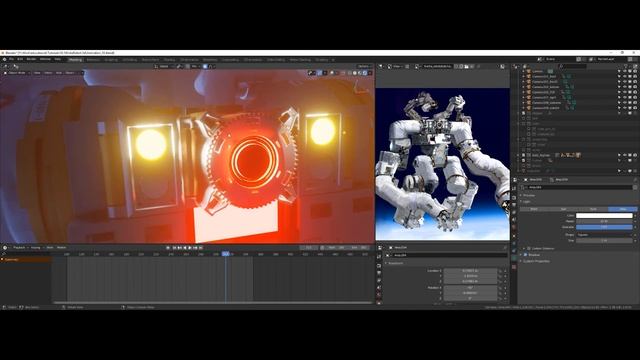Open the Global transform orientation dropdown
The height and width of the screenshot is (360, 640).
164,66
